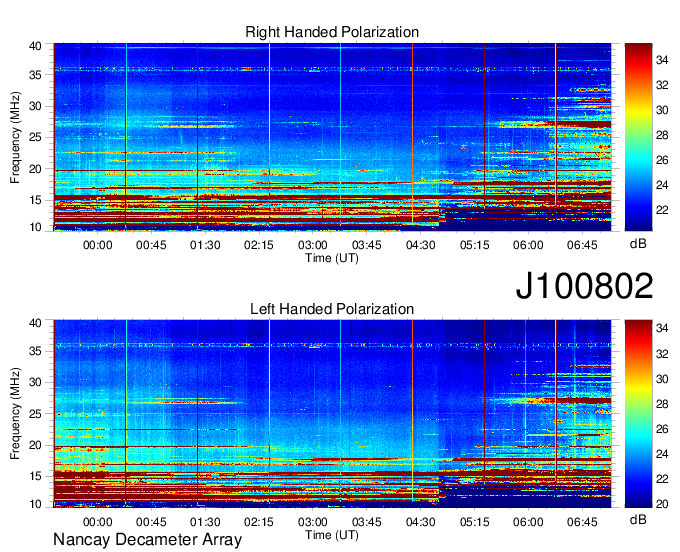Click the 20 MHz tick on the Right Handed plot

pos(35,169)
